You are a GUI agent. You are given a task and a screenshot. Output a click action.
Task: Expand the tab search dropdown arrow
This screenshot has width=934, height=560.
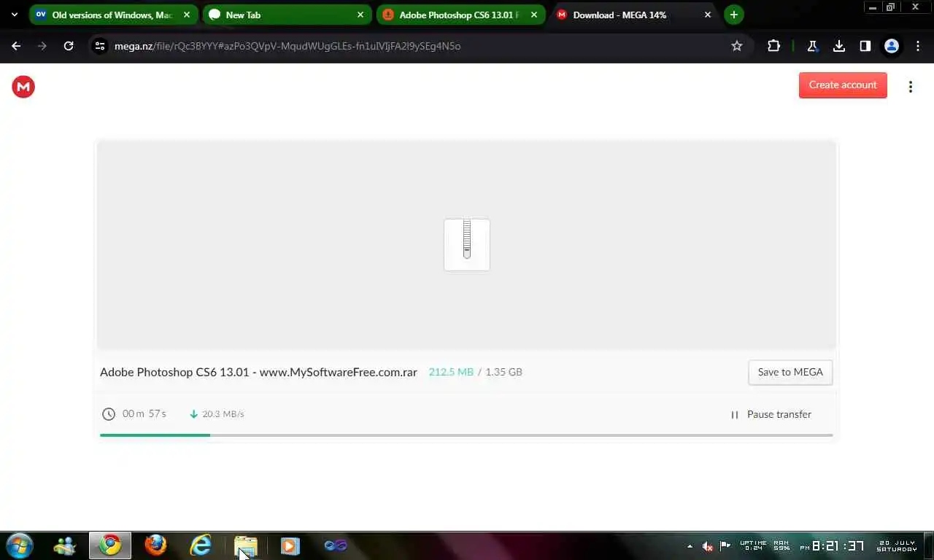click(15, 15)
